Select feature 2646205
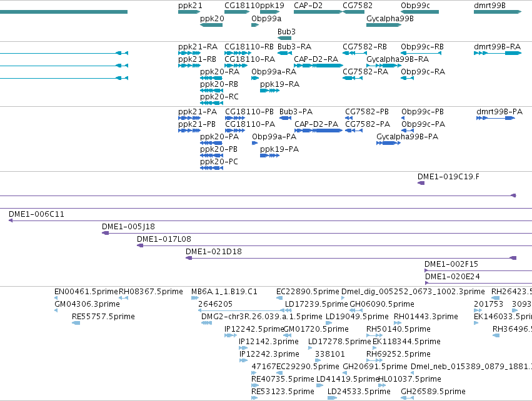This screenshot has width=532, height=401. coord(215,304)
